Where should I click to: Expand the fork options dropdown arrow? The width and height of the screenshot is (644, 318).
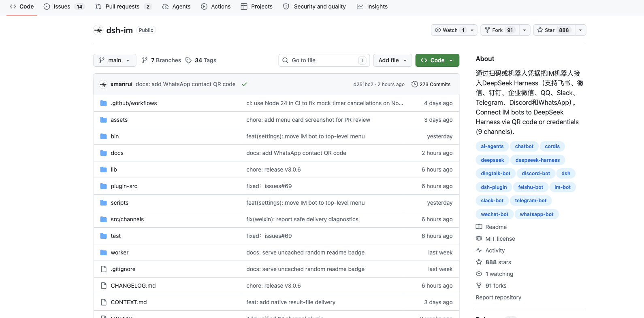point(525,30)
